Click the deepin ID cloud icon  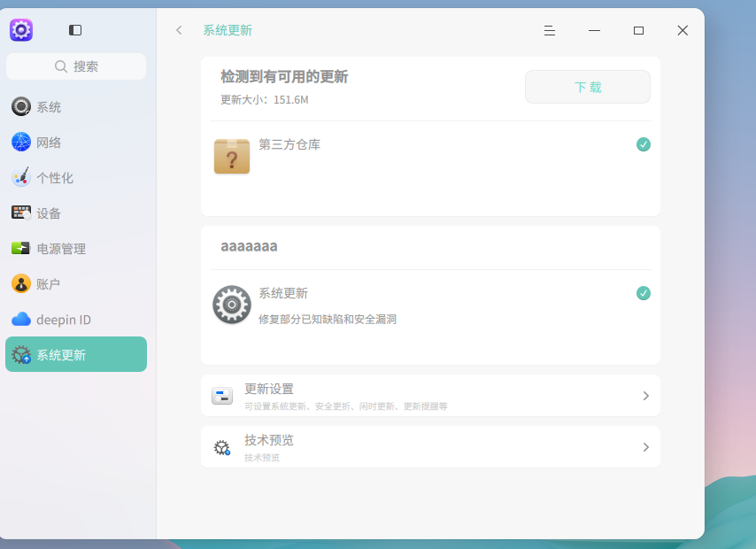coord(21,320)
